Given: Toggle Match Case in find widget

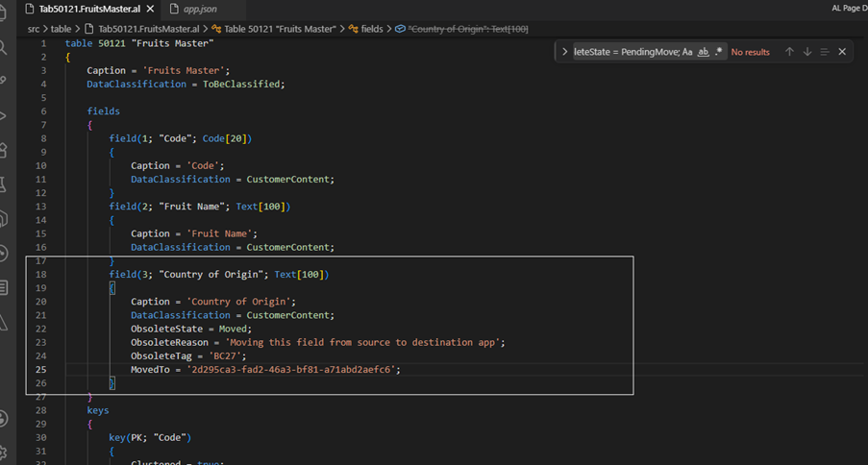Looking at the screenshot, I should [x=687, y=52].
